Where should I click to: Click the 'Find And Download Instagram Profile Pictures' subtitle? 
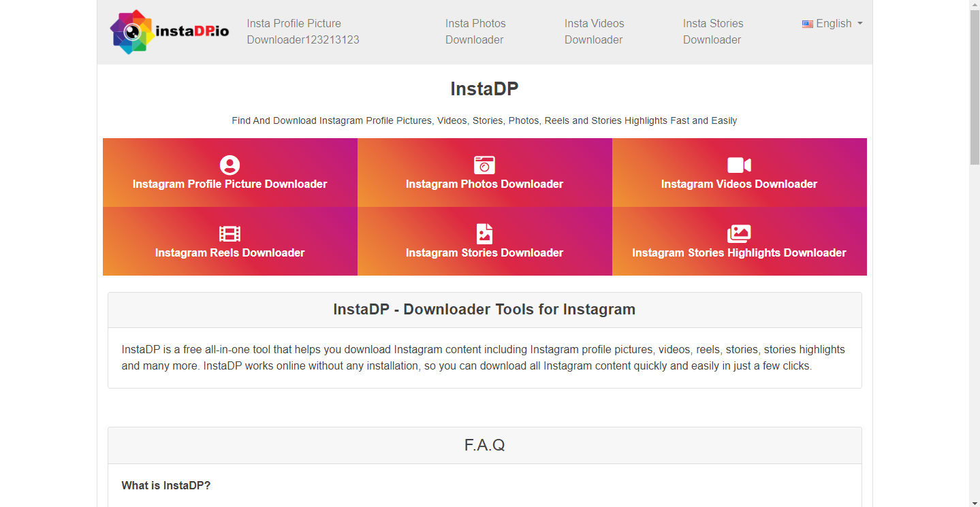[484, 120]
